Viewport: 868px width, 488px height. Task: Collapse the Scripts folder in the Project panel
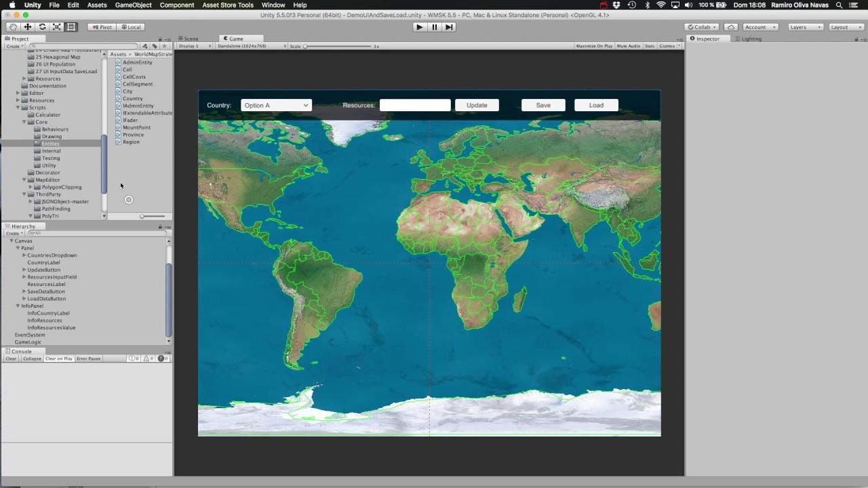point(18,107)
